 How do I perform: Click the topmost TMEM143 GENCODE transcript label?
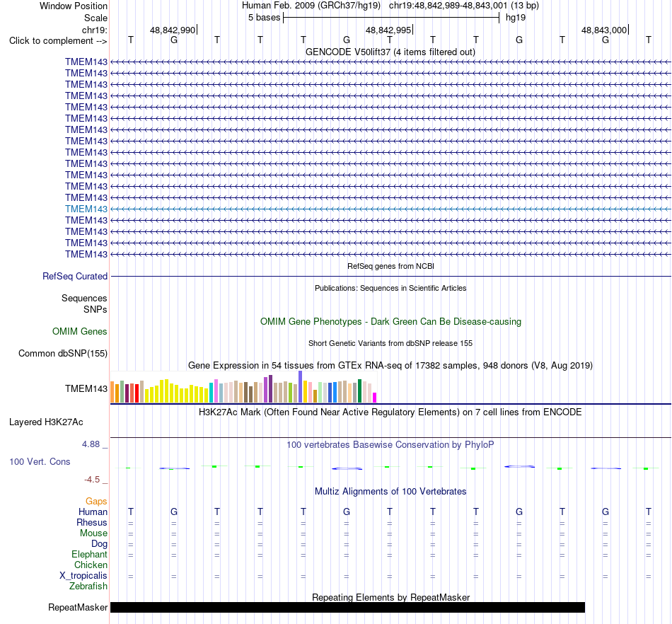coord(86,62)
